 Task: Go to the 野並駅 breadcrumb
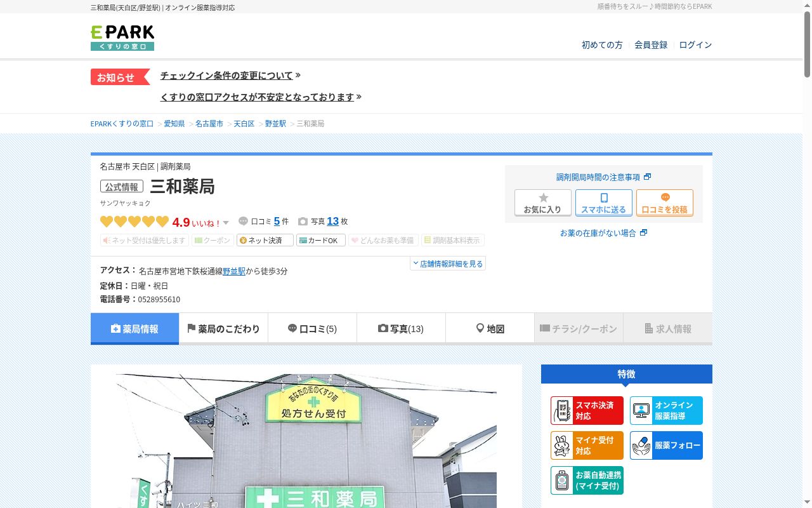pos(275,124)
